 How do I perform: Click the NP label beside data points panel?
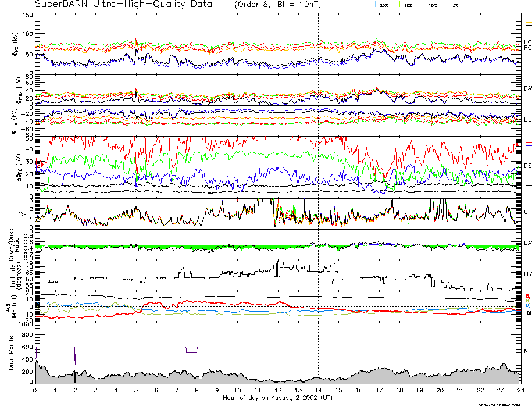[x=527, y=351]
